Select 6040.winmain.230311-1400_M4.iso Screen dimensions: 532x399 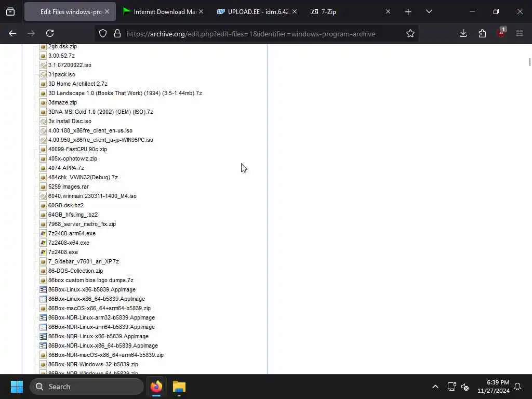[x=92, y=196]
